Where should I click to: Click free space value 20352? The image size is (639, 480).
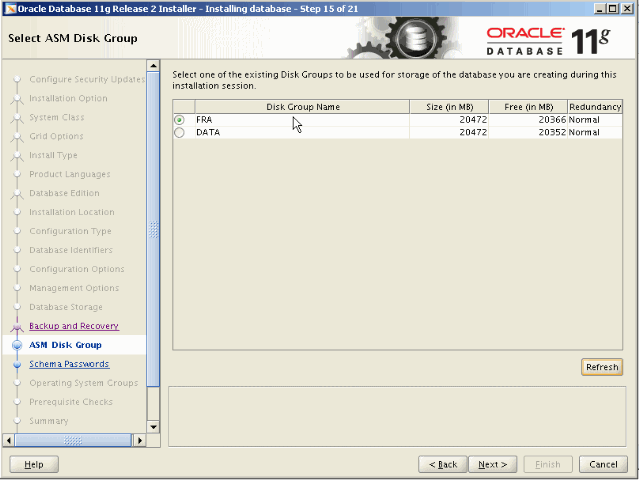552,132
